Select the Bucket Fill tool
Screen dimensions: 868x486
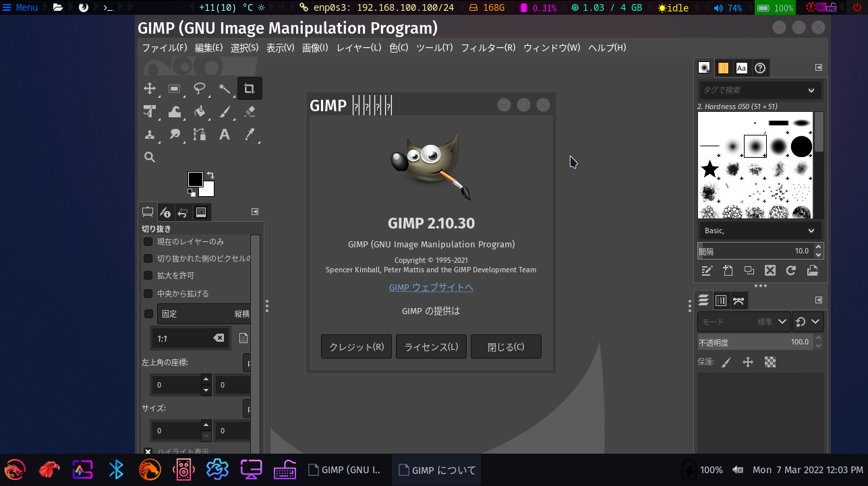[x=200, y=111]
